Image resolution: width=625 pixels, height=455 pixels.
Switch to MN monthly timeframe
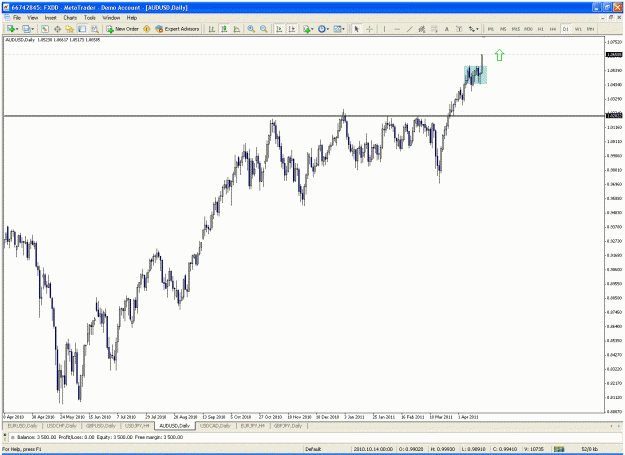(590, 29)
